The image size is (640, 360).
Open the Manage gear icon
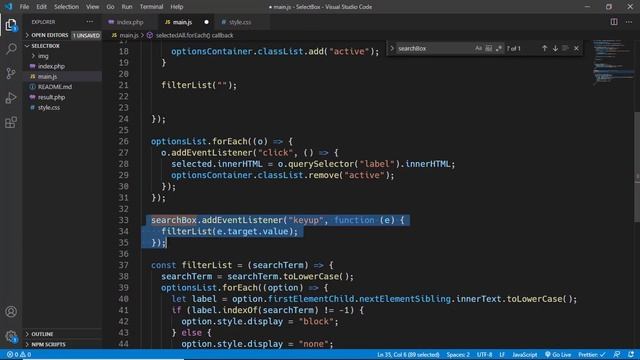click(11, 336)
